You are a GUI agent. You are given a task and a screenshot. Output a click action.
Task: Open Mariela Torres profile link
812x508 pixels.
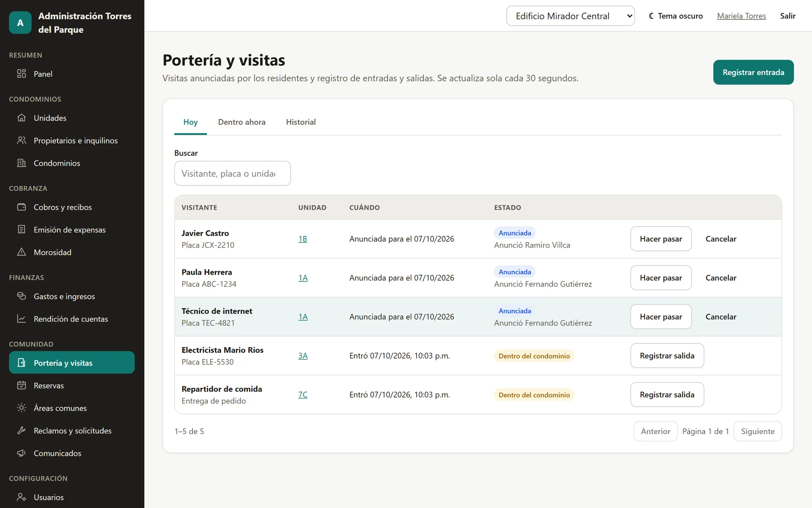[x=741, y=16]
